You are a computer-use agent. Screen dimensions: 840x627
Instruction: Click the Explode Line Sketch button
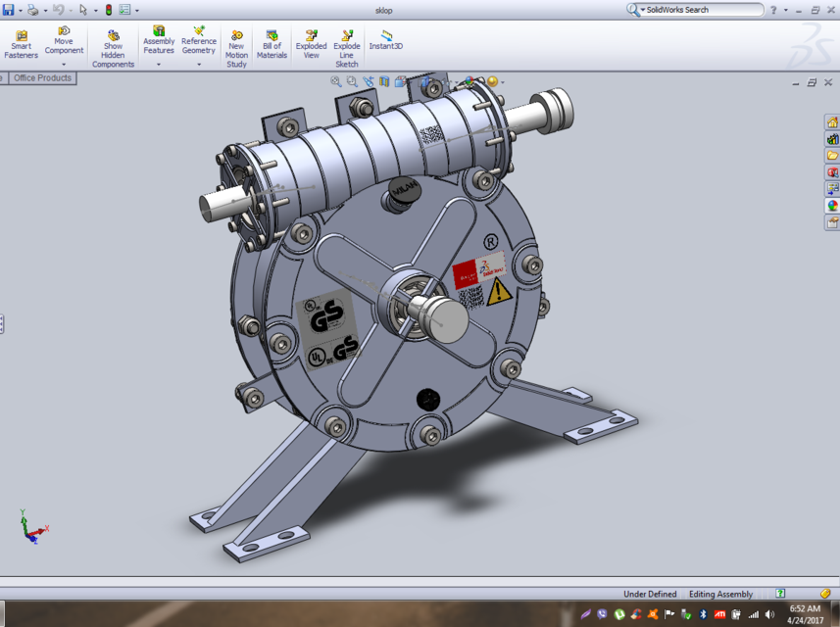[347, 39]
